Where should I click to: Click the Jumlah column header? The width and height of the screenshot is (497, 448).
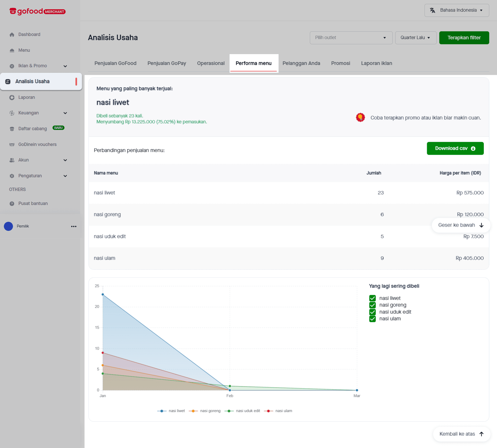tap(374, 173)
